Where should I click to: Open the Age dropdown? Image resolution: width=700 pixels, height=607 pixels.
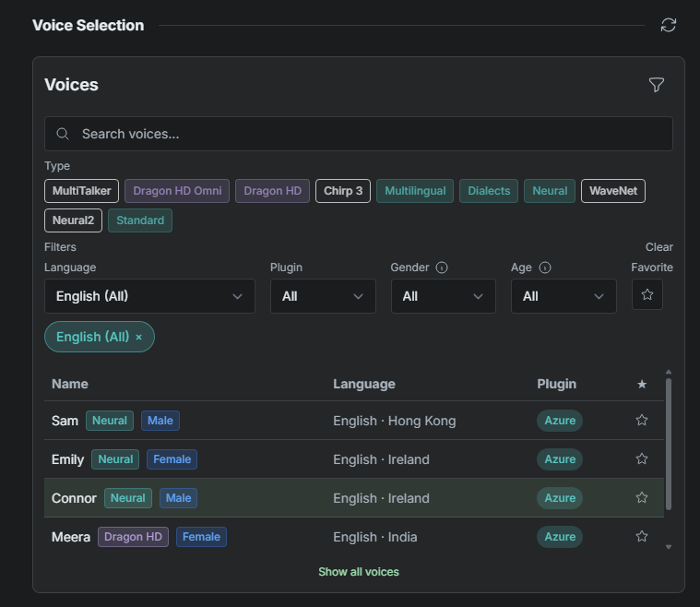tap(564, 296)
